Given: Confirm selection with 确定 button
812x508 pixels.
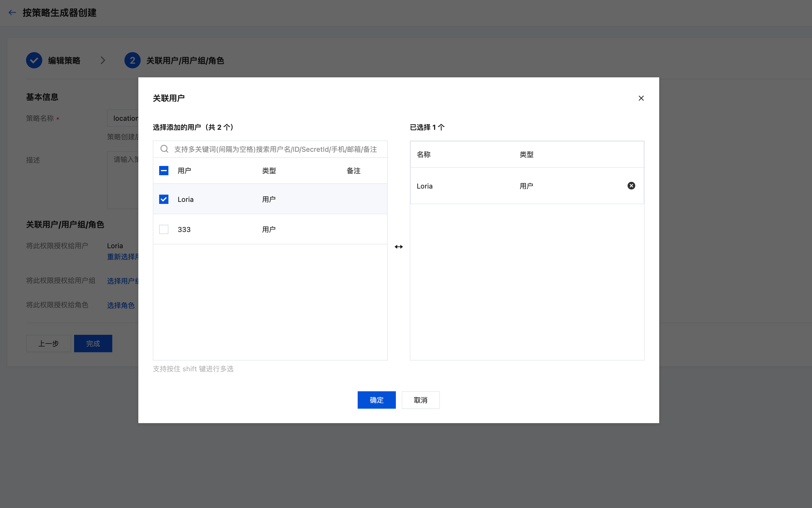Looking at the screenshot, I should coord(376,400).
